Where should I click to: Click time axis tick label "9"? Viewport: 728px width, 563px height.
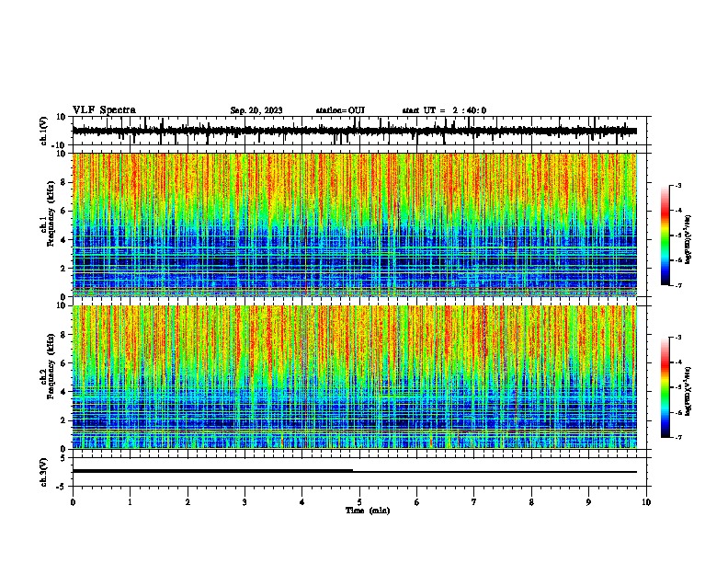[x=588, y=502]
